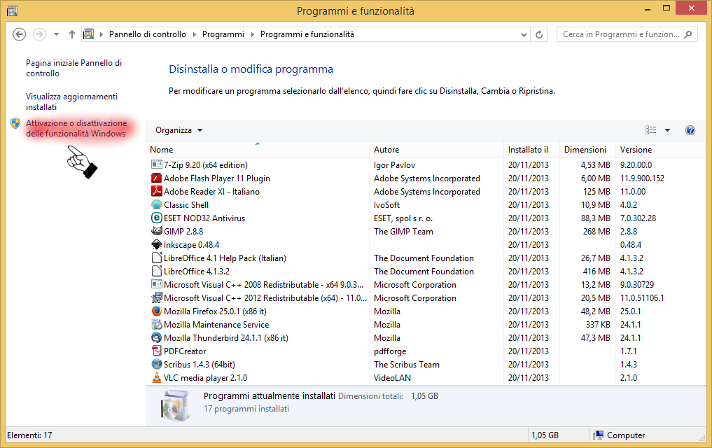Open Pagina iniziale Pannello di controllo link
The image size is (712, 448).
(74, 68)
